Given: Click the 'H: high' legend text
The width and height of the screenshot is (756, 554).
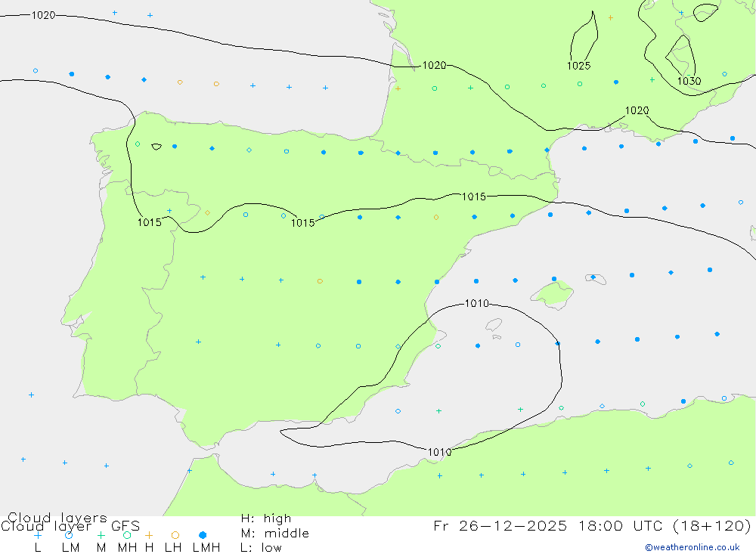Looking at the screenshot, I should point(265,518).
